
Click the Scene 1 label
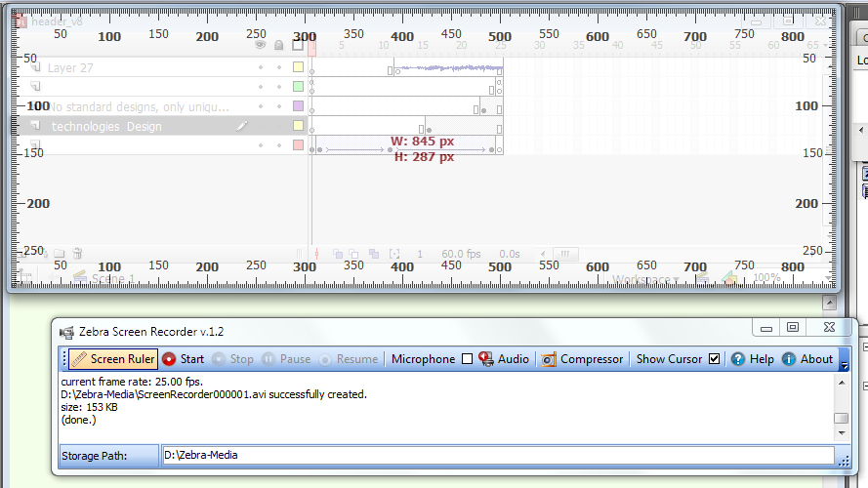tap(113, 278)
